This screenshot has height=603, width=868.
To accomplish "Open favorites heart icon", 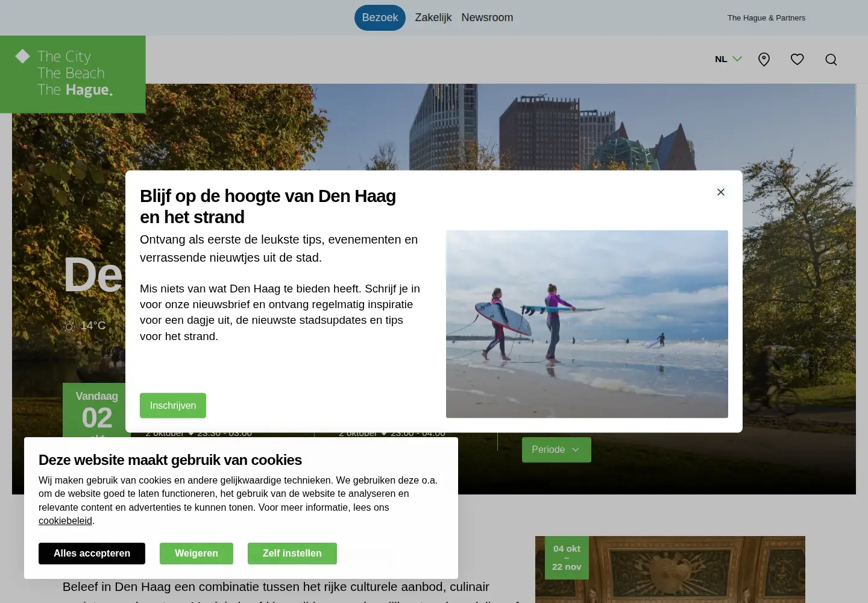I will [797, 59].
